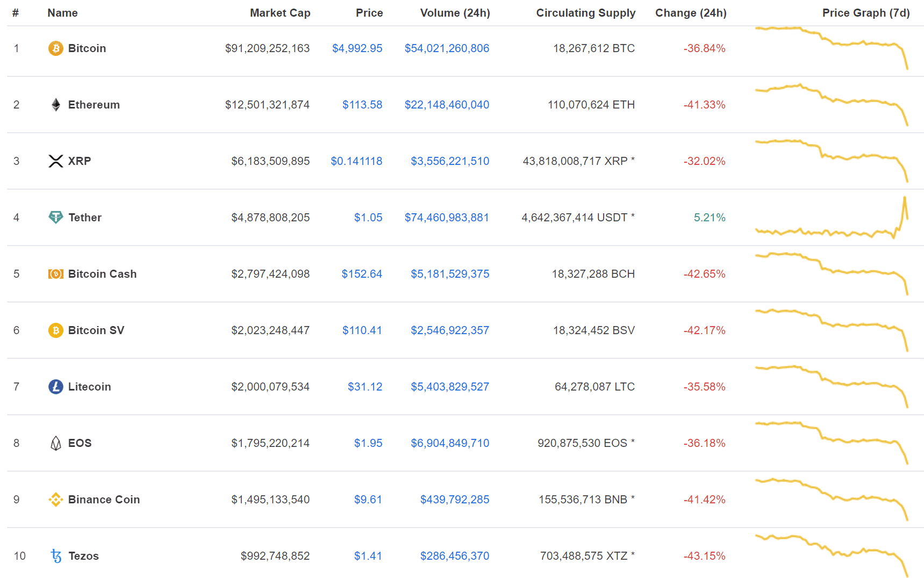Click the Litecoin logo icon
The width and height of the screenshot is (924, 578).
[56, 387]
